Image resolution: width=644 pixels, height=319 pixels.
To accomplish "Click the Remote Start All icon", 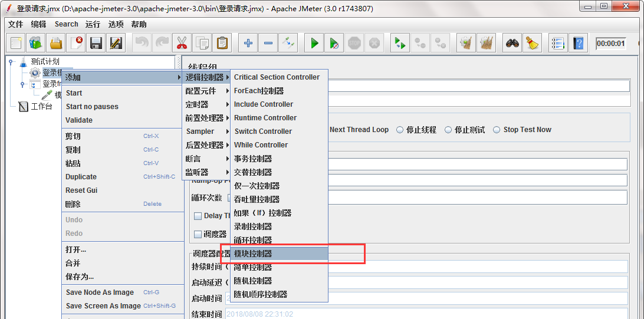I will (x=400, y=42).
